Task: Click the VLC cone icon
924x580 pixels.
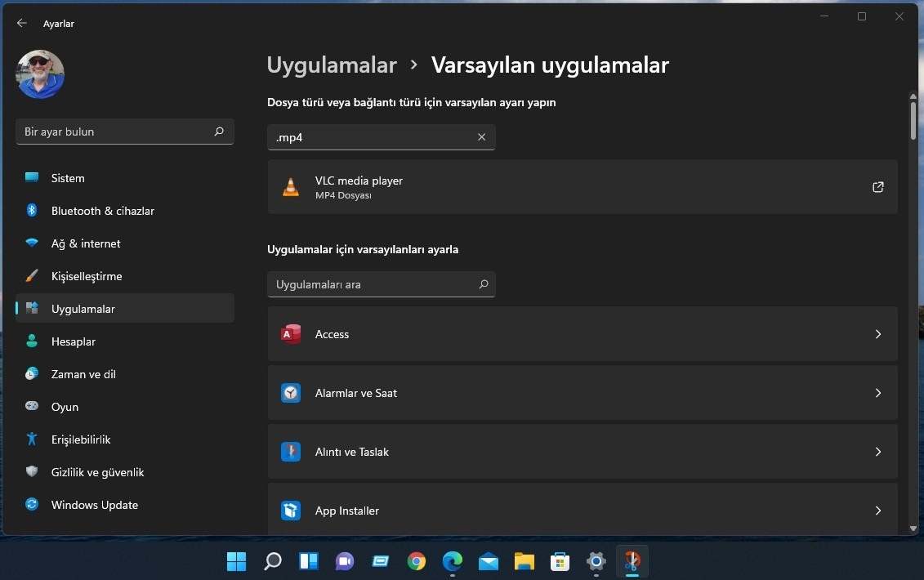Action: 291,187
